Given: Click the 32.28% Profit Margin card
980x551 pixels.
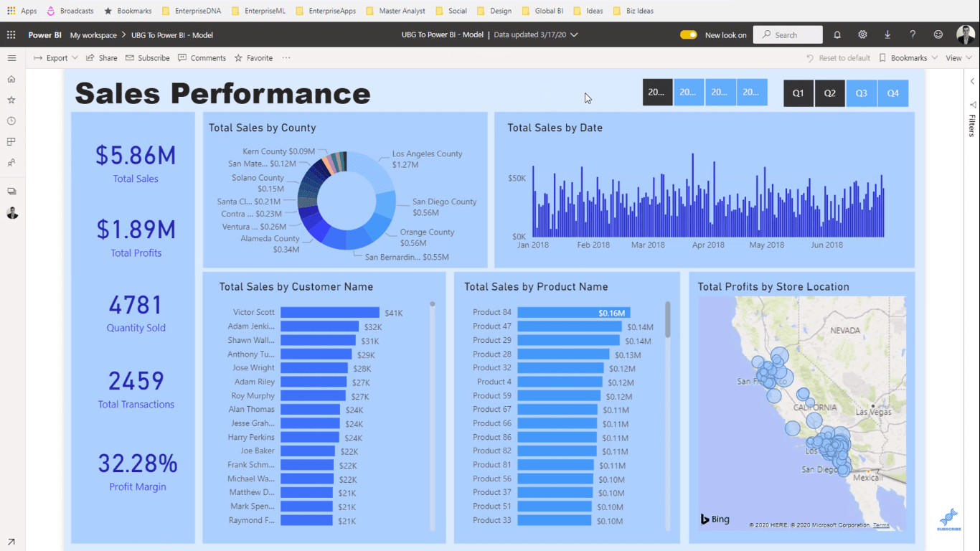Looking at the screenshot, I should (x=137, y=471).
